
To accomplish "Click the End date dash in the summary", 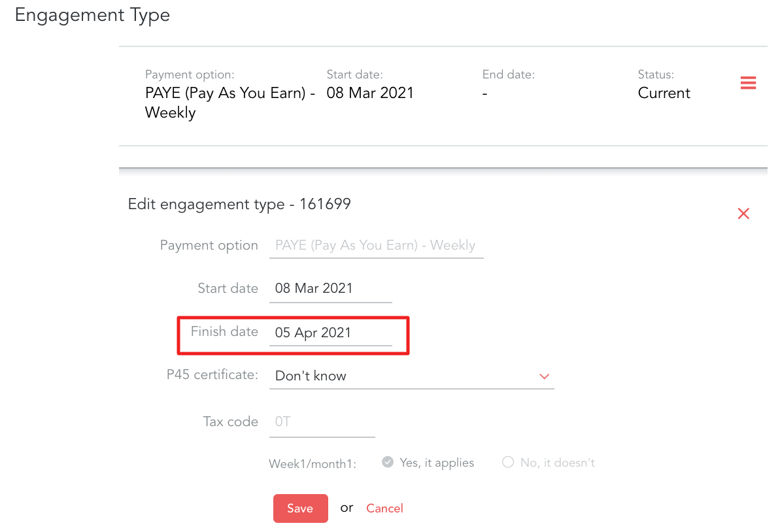I will click(484, 93).
